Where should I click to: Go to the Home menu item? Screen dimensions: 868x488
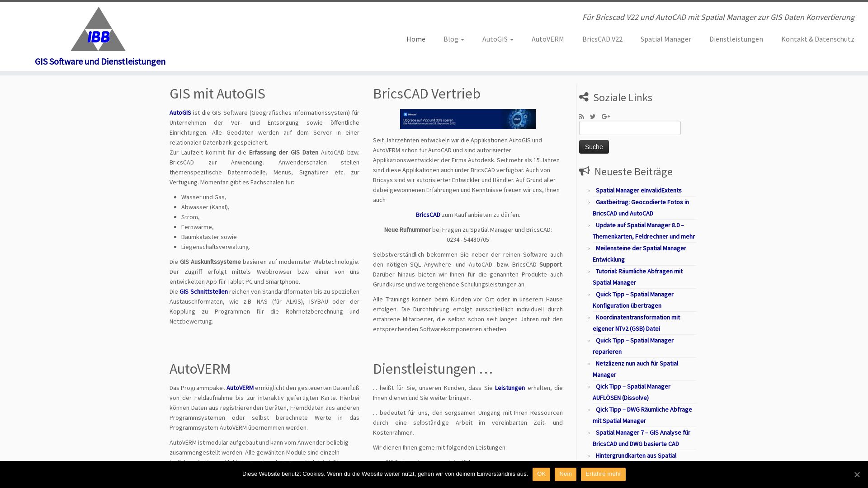415,39
